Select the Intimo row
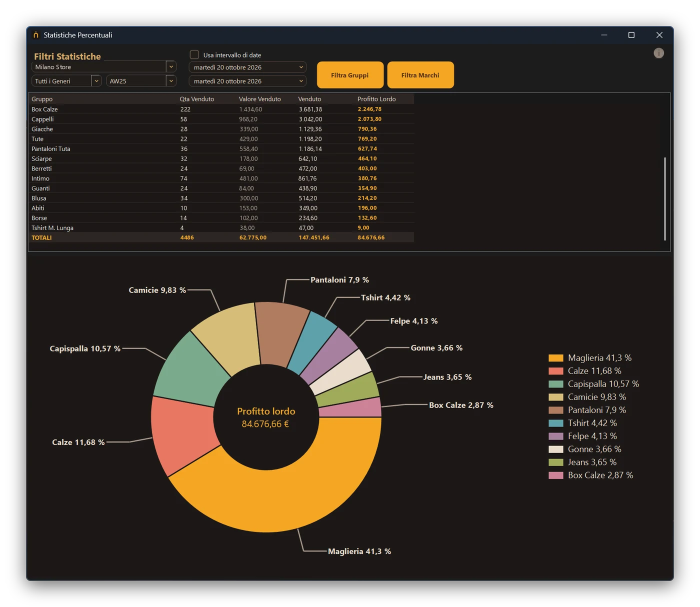 (x=221, y=178)
